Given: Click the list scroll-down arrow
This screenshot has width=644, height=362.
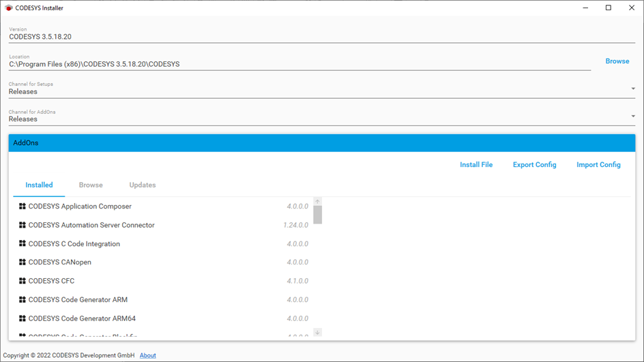Looking at the screenshot, I should (317, 332).
